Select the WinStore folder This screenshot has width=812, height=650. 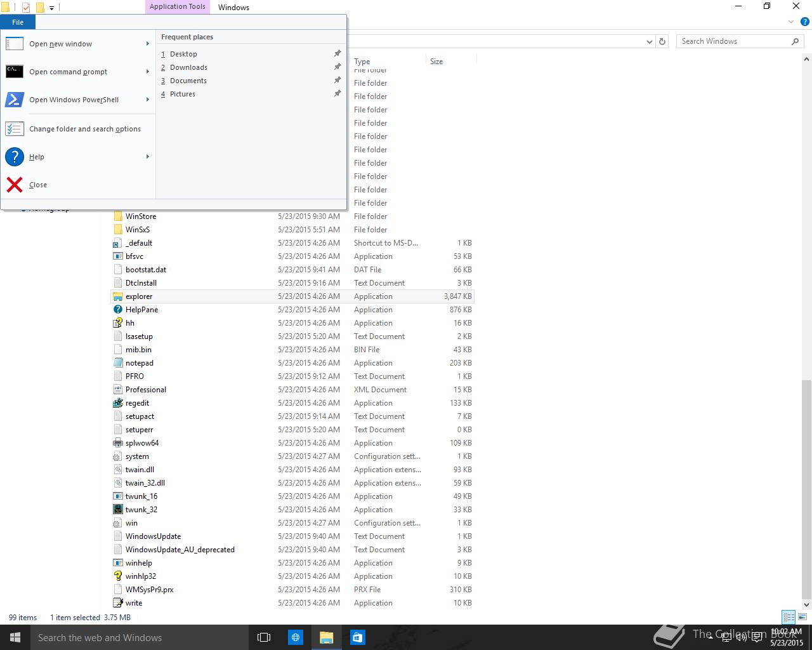point(141,216)
